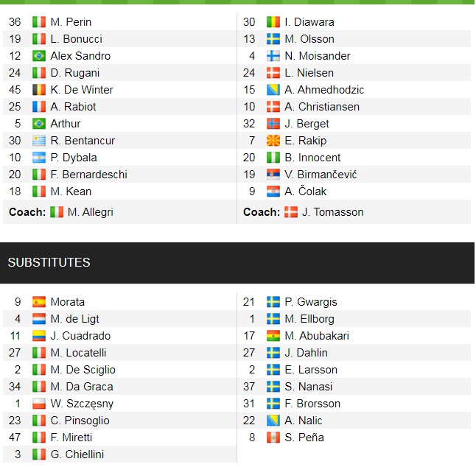Image resolution: width=476 pixels, height=467 pixels.
Task: Click the Peru flag beside S. Peña
Action: pyautogui.click(x=273, y=438)
